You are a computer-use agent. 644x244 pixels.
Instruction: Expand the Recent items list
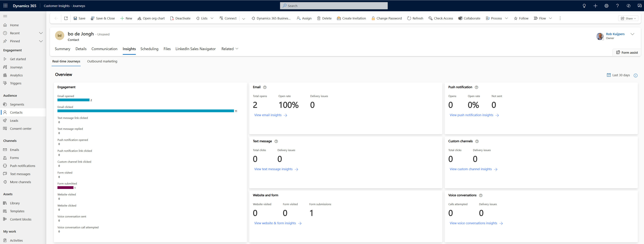coord(41,33)
